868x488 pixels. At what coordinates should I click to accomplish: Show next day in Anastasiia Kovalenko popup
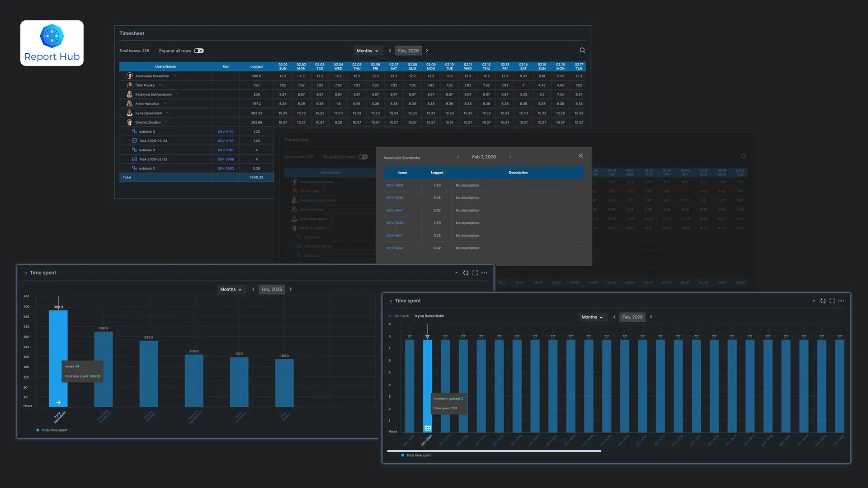click(x=510, y=157)
